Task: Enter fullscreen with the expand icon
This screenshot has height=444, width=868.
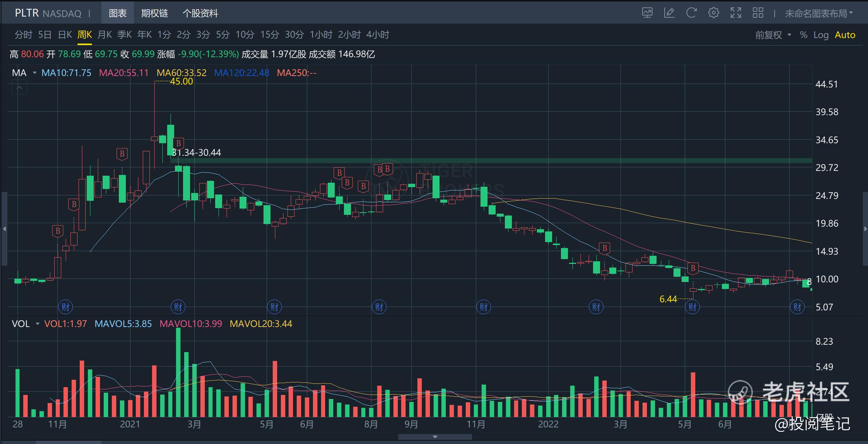Action: pyautogui.click(x=736, y=13)
